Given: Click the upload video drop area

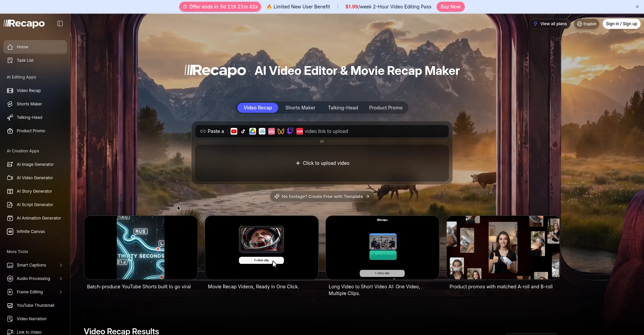Looking at the screenshot, I should (x=322, y=163).
